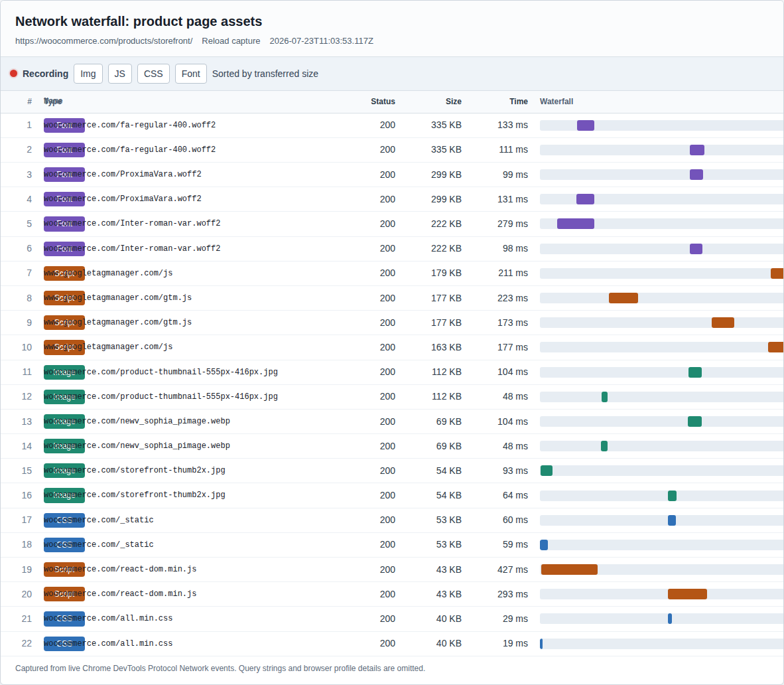Screen dimensions: 784x685
Task: Click the 'Network waterfall: product page assets' title
Action: (x=139, y=21)
